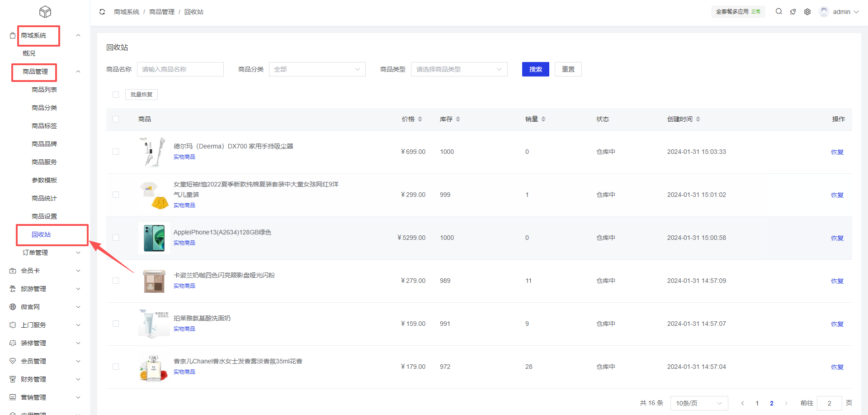868x415 pixels.
Task: Open the 商品类型 select dropdown
Action: pos(459,69)
